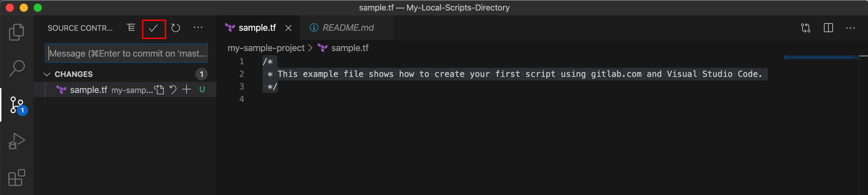This screenshot has height=195, width=868.
Task: Discard changes for sample.tf
Action: (173, 89)
